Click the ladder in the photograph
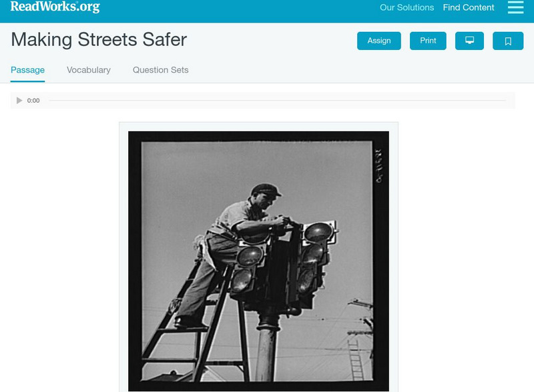 (195, 323)
